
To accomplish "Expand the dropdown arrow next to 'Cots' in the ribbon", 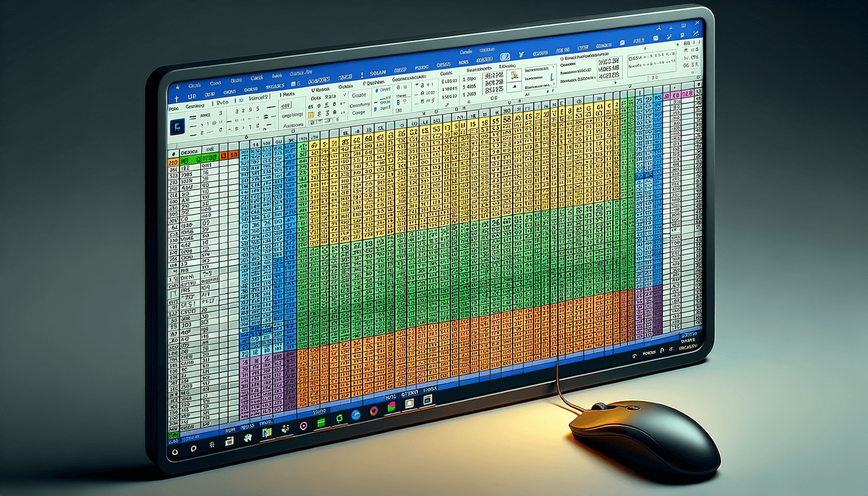I will point(345,95).
